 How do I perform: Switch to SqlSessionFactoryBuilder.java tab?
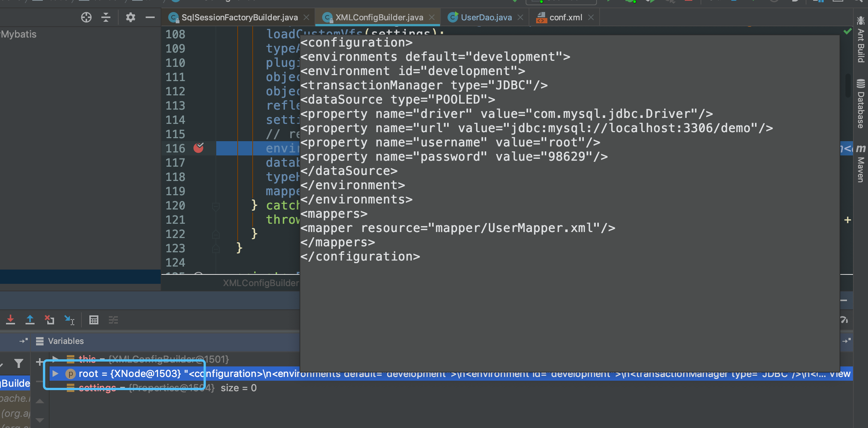[239, 17]
